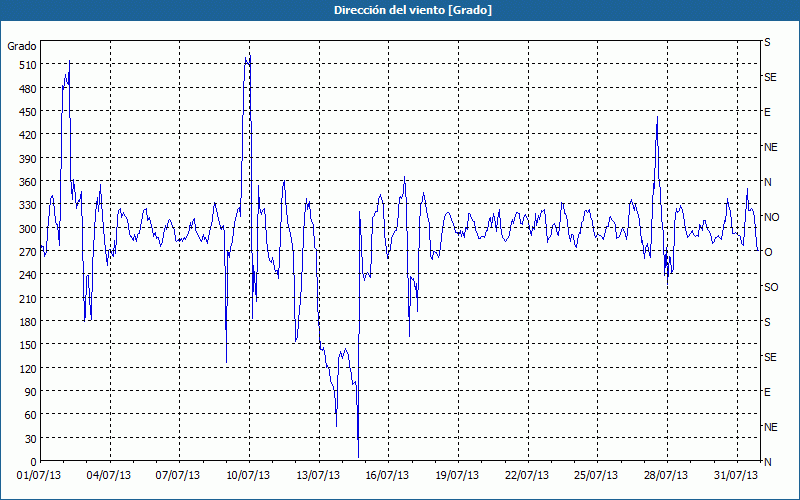Screen dimensions: 800x500
Task: Select the 04/07/13 date tick
Action: (x=109, y=476)
